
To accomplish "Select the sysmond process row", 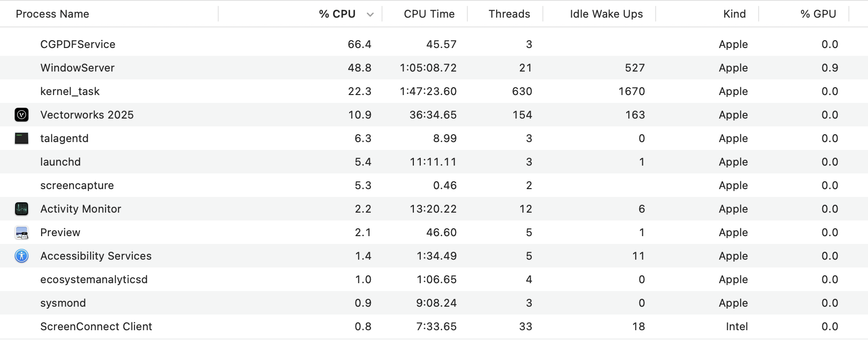I will tap(63, 303).
